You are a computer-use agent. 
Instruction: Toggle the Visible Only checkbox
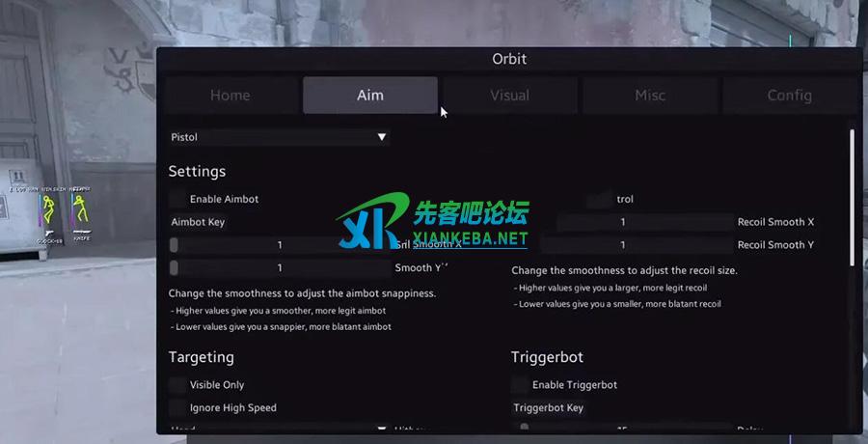177,385
